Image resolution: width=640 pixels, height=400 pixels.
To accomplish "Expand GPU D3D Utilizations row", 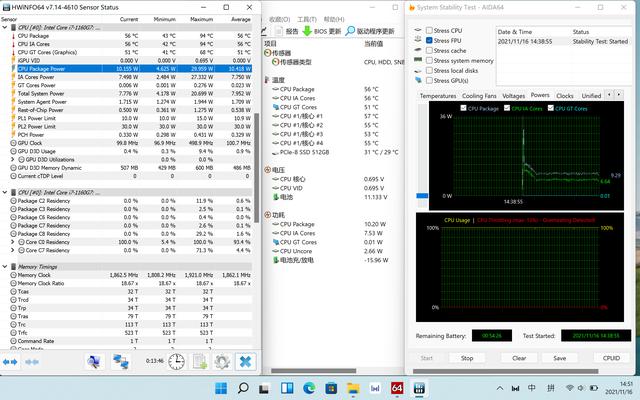I will pyautogui.click(x=12, y=159).
